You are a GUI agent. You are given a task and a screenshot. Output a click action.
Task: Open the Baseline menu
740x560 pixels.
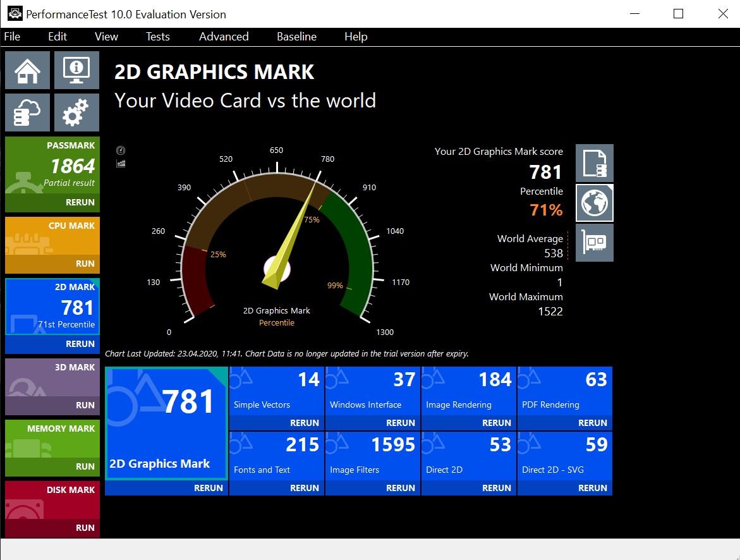tap(296, 37)
